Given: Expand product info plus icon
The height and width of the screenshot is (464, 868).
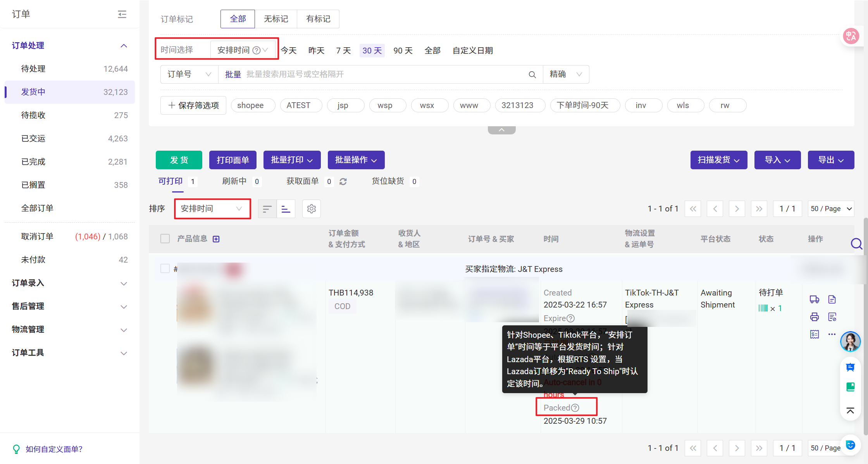Looking at the screenshot, I should 216,239.
